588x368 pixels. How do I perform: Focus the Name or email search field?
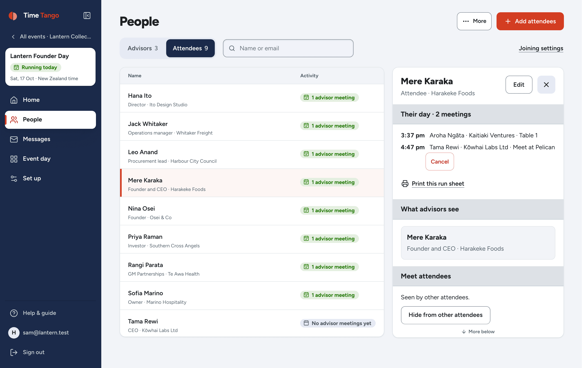coord(288,48)
